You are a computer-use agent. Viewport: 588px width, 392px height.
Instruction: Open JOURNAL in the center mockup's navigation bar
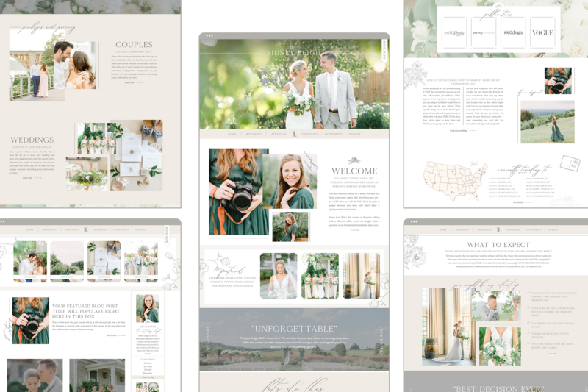354,135
